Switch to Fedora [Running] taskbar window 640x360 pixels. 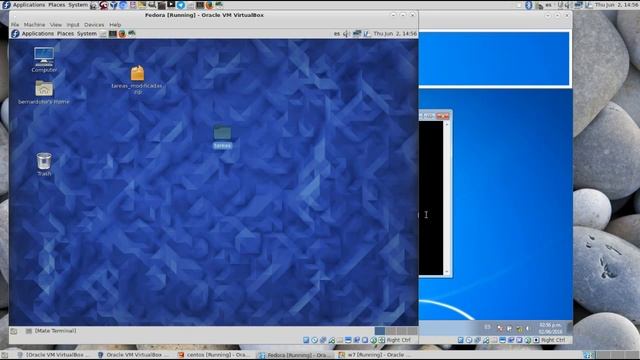click(295, 355)
